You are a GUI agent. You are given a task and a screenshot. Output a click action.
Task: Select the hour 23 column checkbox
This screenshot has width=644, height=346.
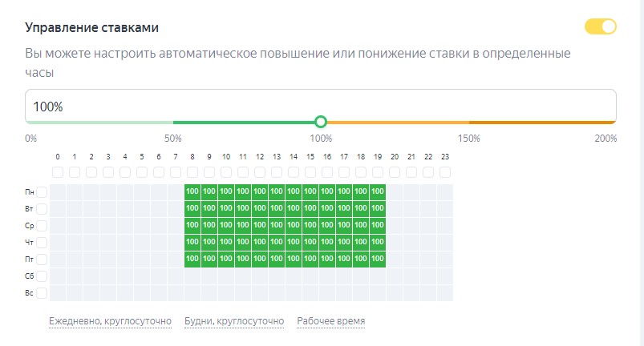click(444, 172)
